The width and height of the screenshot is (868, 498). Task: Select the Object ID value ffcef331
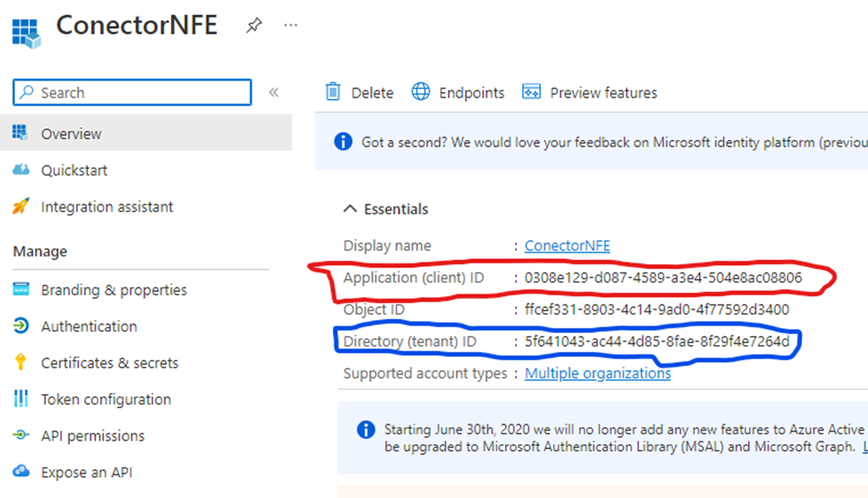tap(657, 309)
